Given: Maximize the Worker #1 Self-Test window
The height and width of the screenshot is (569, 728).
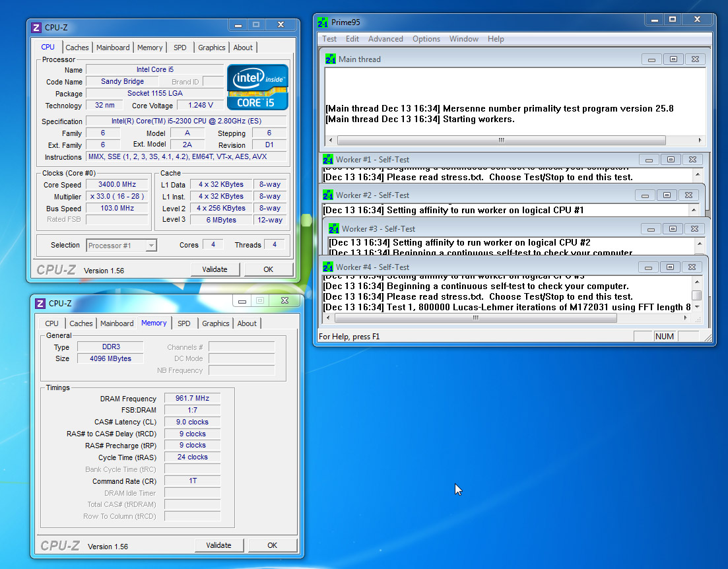Looking at the screenshot, I should [671, 160].
